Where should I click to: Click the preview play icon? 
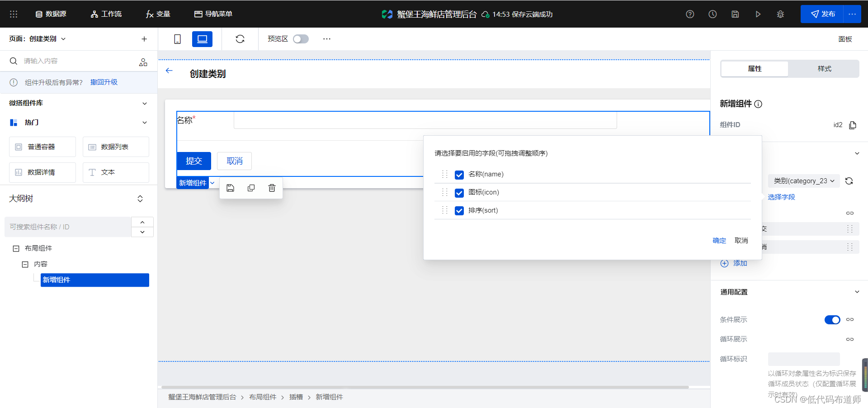pos(758,14)
